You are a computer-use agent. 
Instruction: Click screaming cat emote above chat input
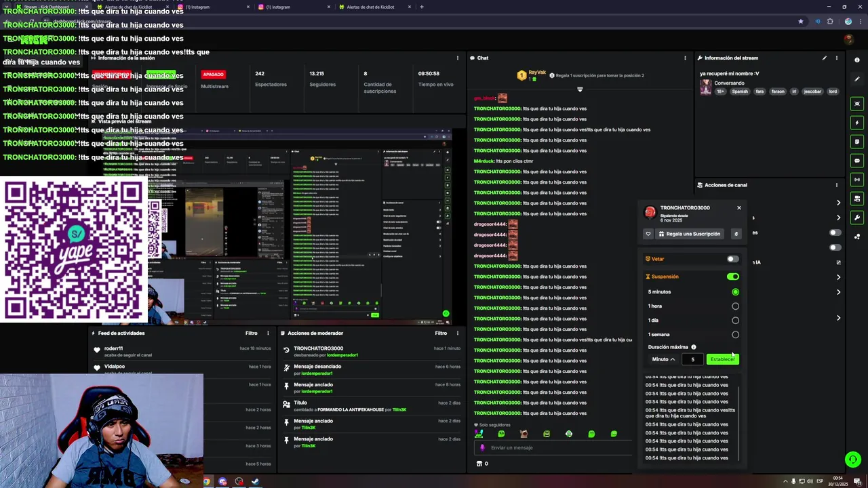point(524,434)
